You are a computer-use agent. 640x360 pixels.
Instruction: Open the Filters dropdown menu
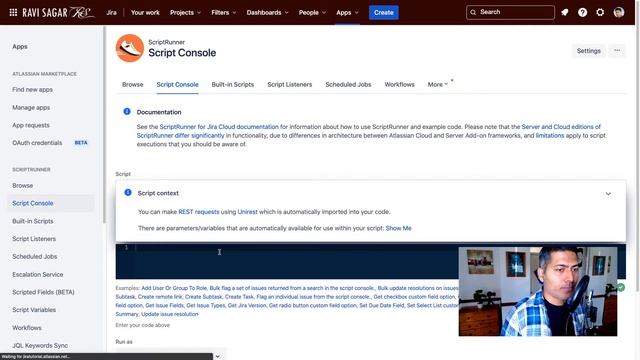point(224,12)
